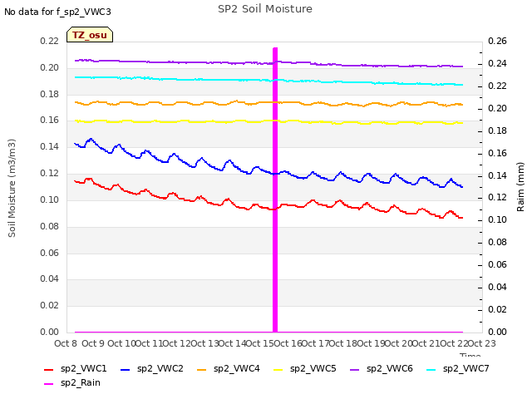Click the 0.14 right axis tick label
The height and width of the screenshot is (399, 532).
(497, 175)
